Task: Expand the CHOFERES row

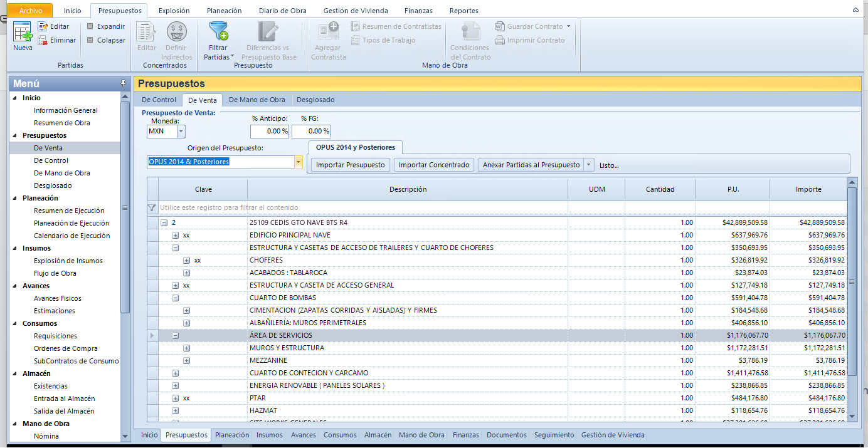Action: coord(187,260)
